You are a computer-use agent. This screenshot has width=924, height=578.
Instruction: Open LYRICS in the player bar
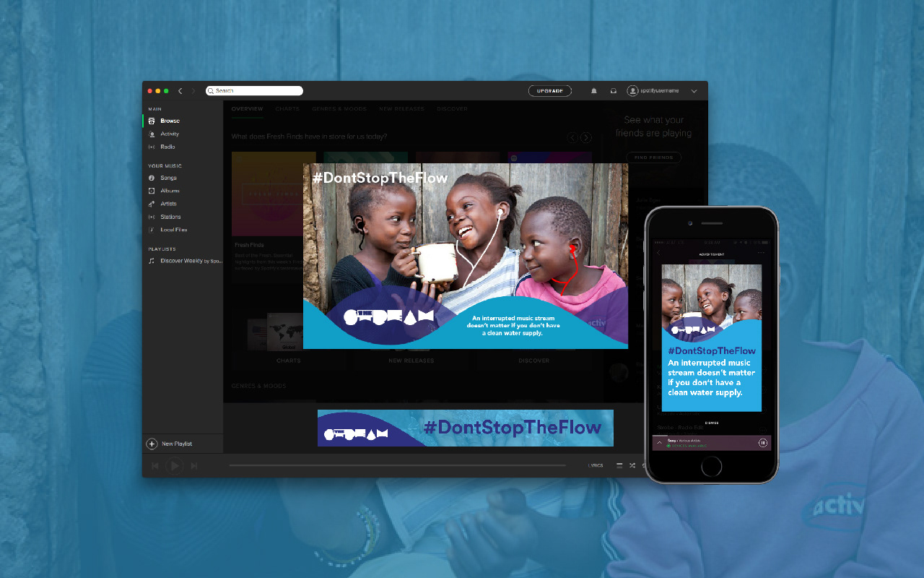point(596,466)
